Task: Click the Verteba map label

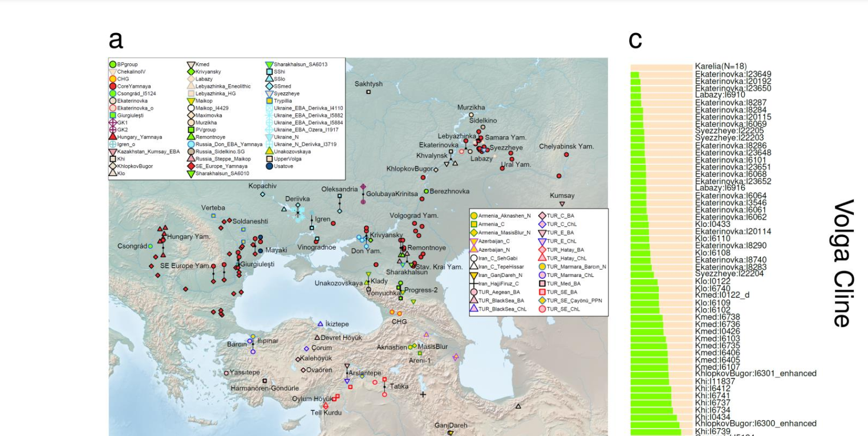Action: point(213,208)
